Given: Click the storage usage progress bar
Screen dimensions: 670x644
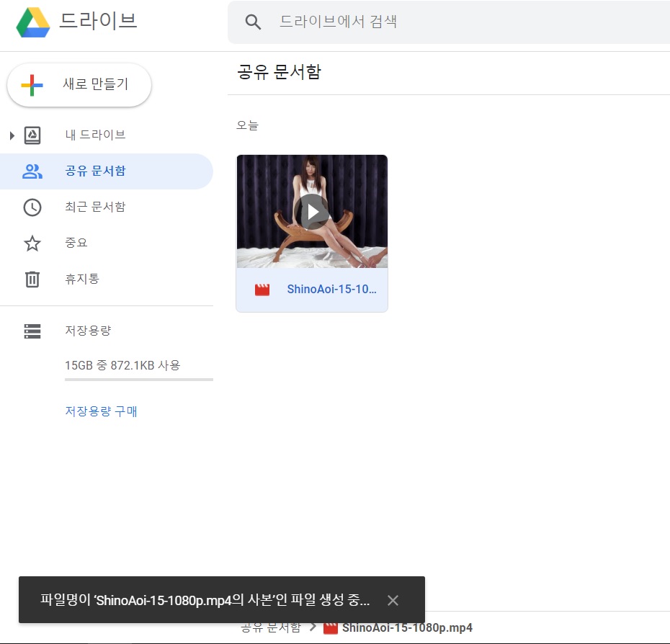Looking at the screenshot, I should [x=139, y=380].
